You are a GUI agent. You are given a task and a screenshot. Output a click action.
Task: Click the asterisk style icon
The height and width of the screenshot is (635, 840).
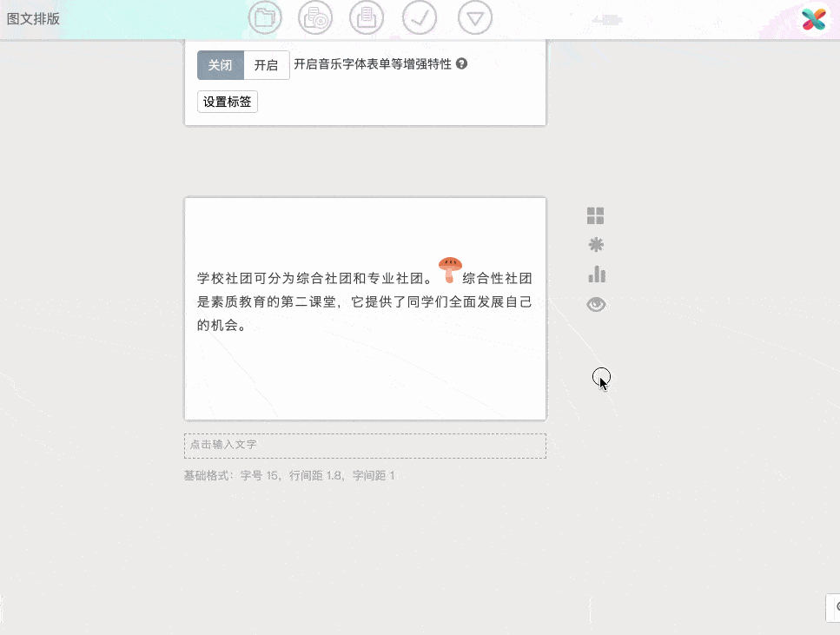coord(596,245)
